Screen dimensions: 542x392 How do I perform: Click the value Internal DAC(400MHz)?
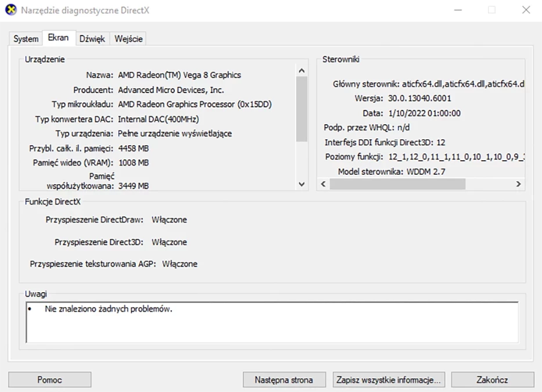pos(159,119)
